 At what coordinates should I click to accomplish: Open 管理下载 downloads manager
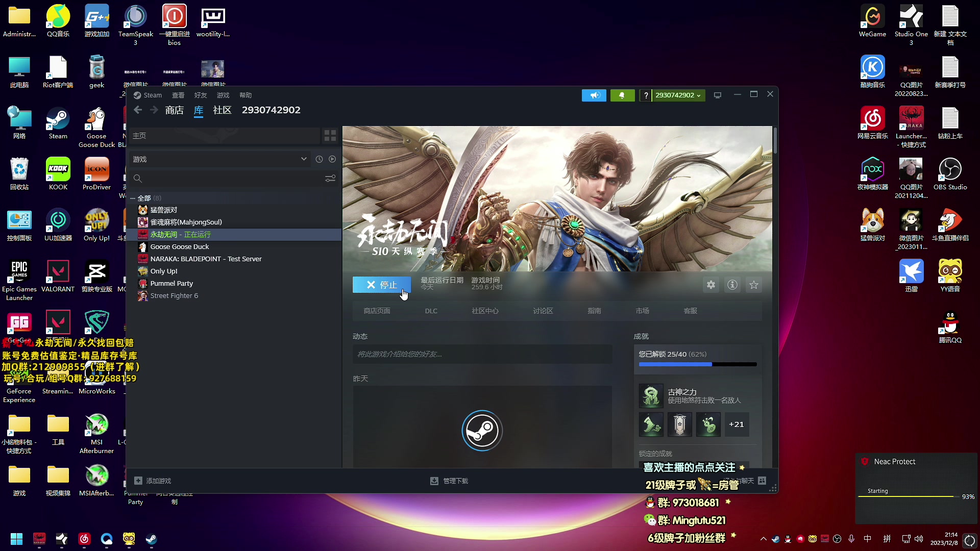pyautogui.click(x=449, y=481)
